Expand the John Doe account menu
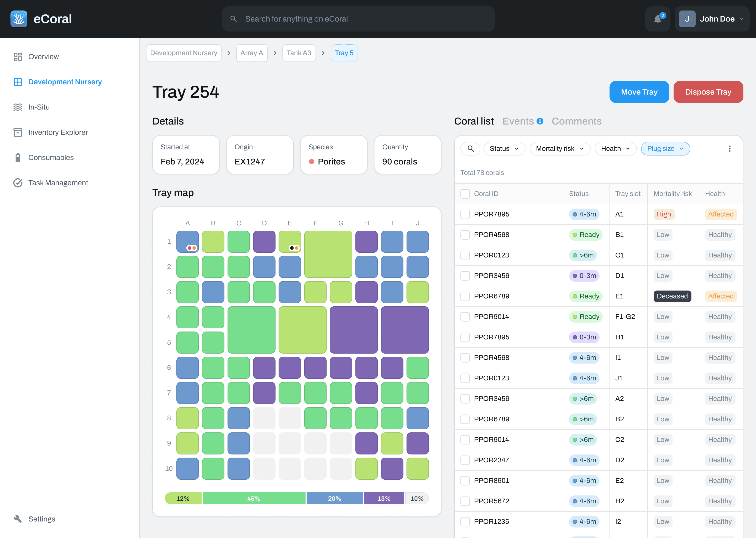Viewport: 756px width, 538px height. 712,19
